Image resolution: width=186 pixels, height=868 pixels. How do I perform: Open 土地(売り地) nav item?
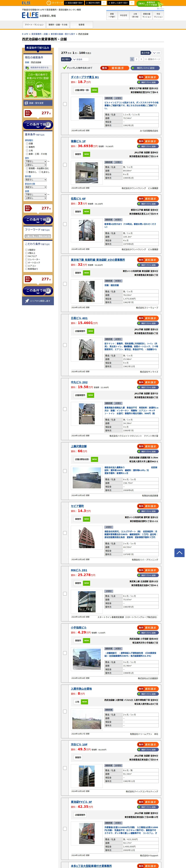135,15
